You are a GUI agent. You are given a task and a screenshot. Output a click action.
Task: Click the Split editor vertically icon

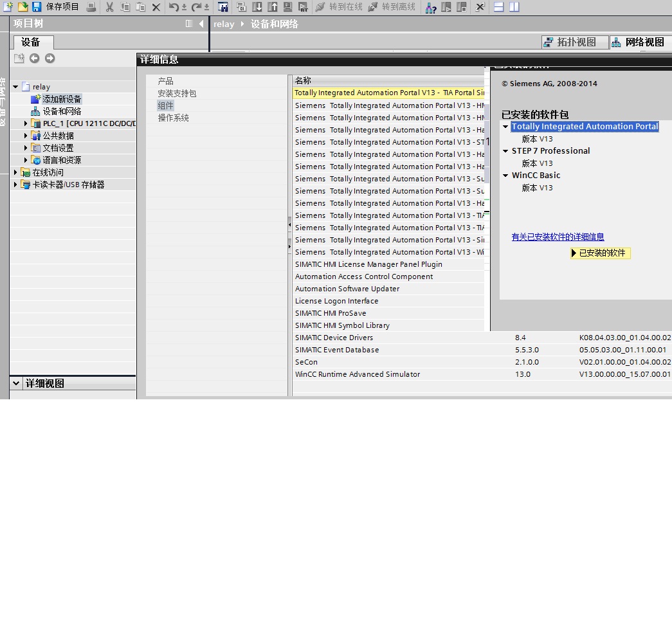pos(514,7)
